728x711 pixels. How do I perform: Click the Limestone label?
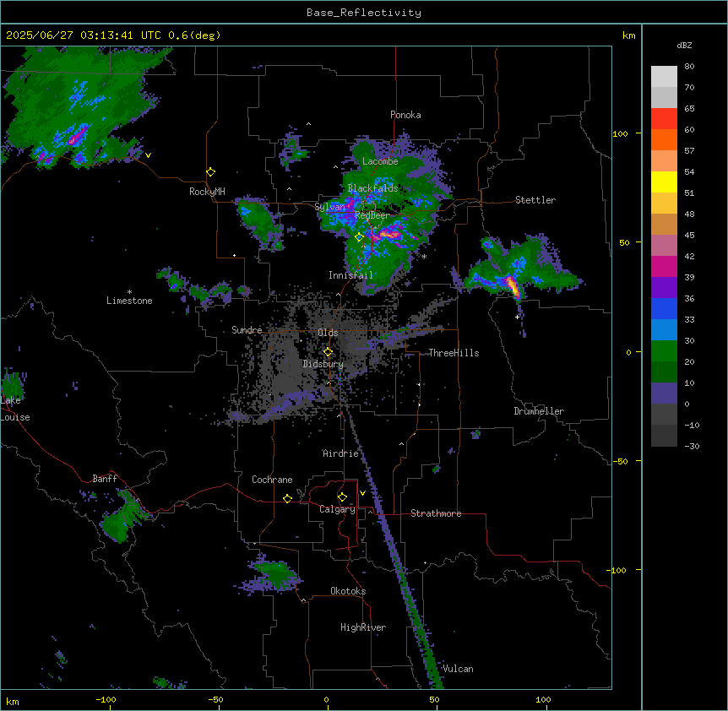tap(129, 301)
